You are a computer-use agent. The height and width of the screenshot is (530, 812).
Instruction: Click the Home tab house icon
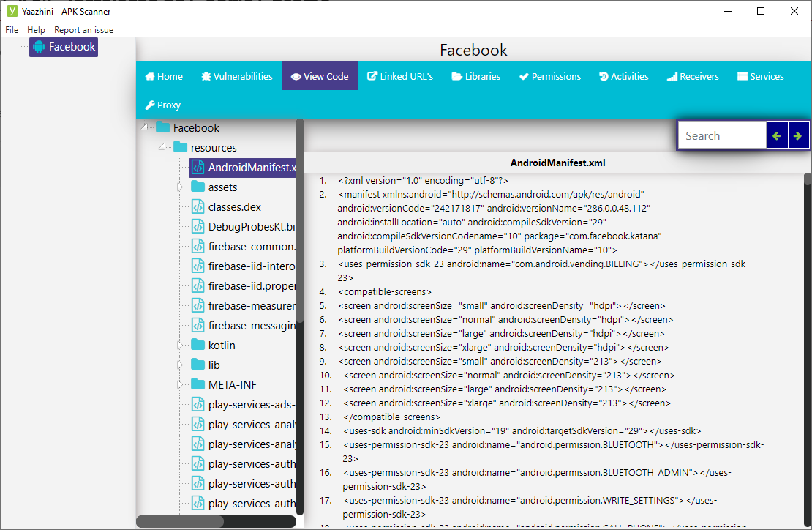coord(150,77)
